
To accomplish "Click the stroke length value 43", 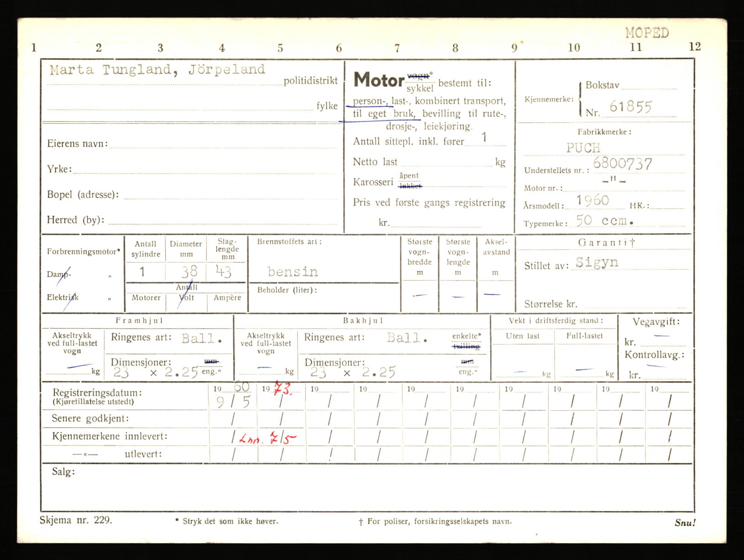I will pos(224,272).
